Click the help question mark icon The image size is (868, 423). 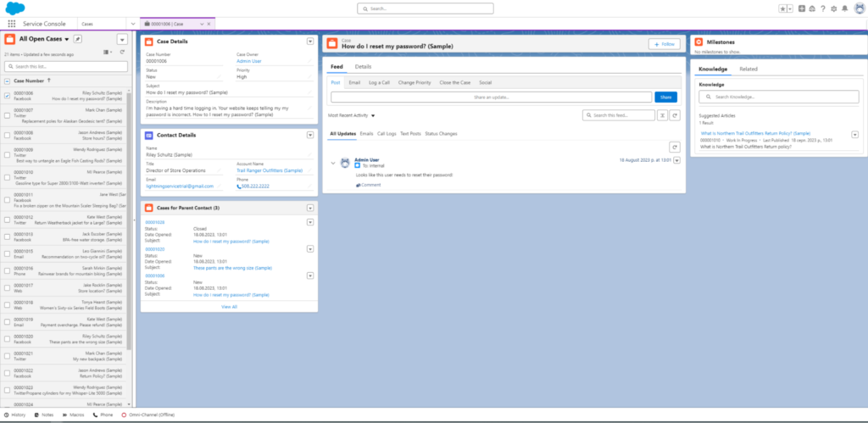tap(823, 8)
